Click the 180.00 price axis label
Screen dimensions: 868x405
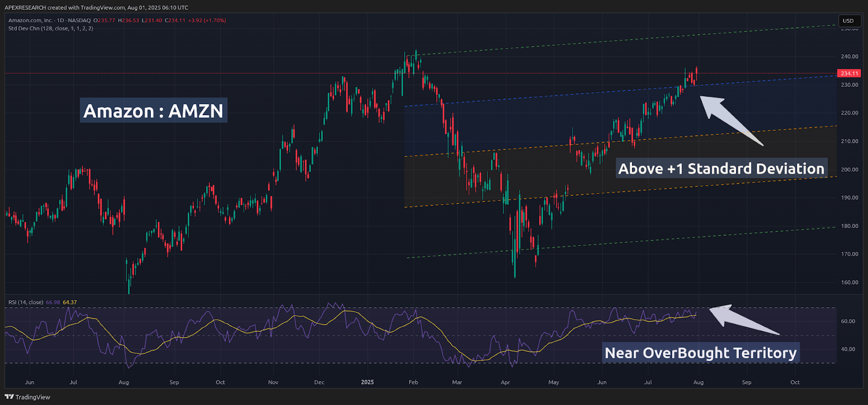pos(850,226)
